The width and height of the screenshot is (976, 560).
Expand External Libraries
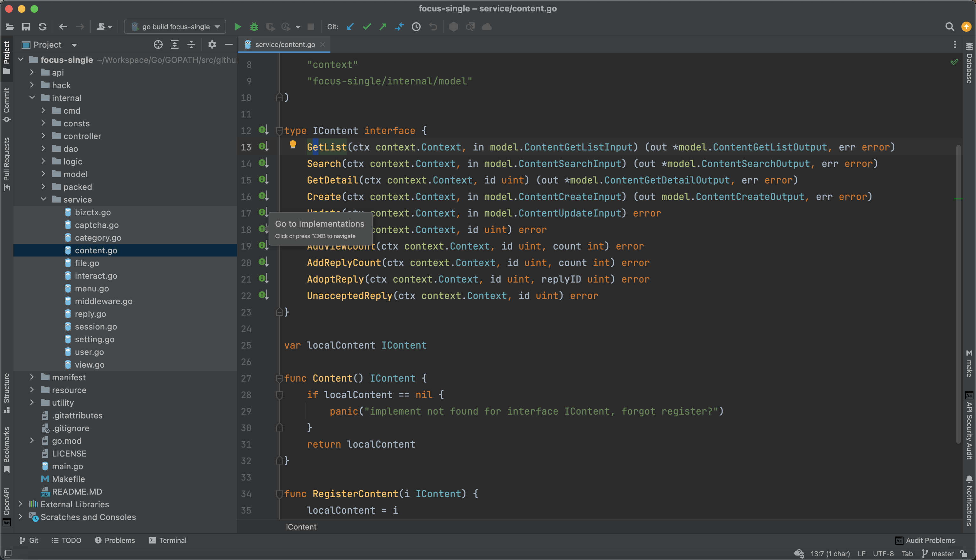tap(20, 504)
